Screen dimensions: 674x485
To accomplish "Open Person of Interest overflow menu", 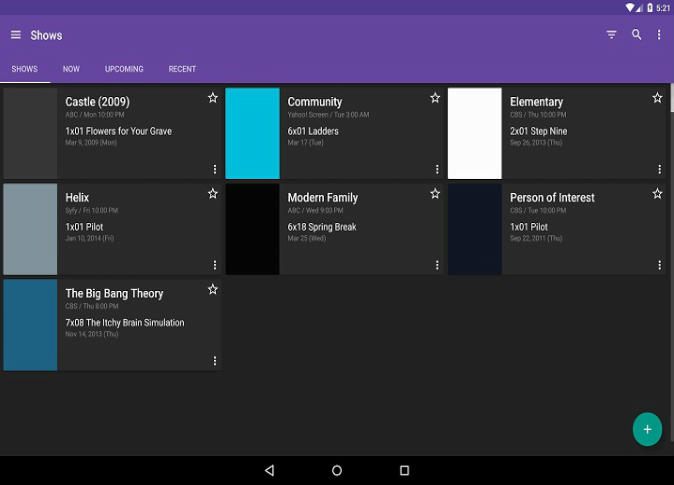I will point(659,265).
